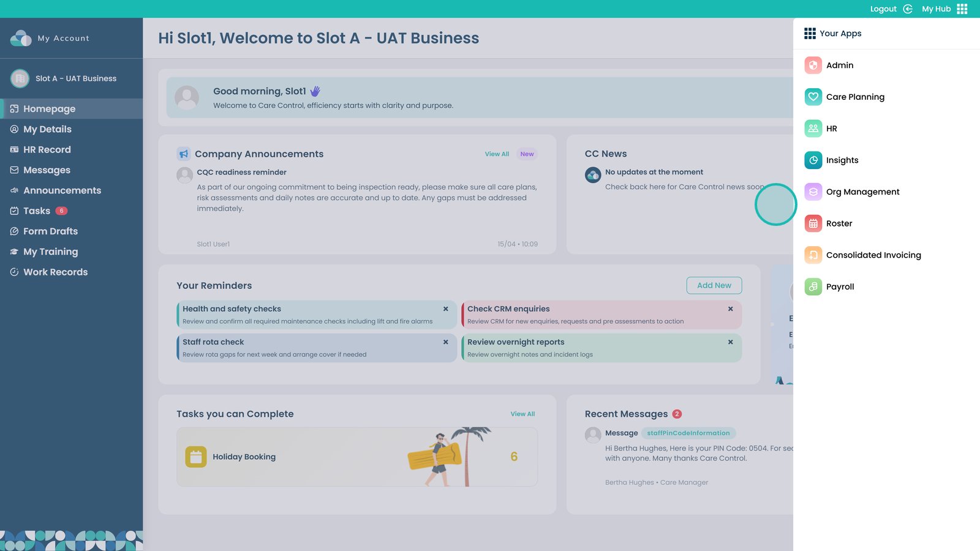Viewport: 980px width, 551px height.
Task: View all company announcements
Action: (x=497, y=154)
